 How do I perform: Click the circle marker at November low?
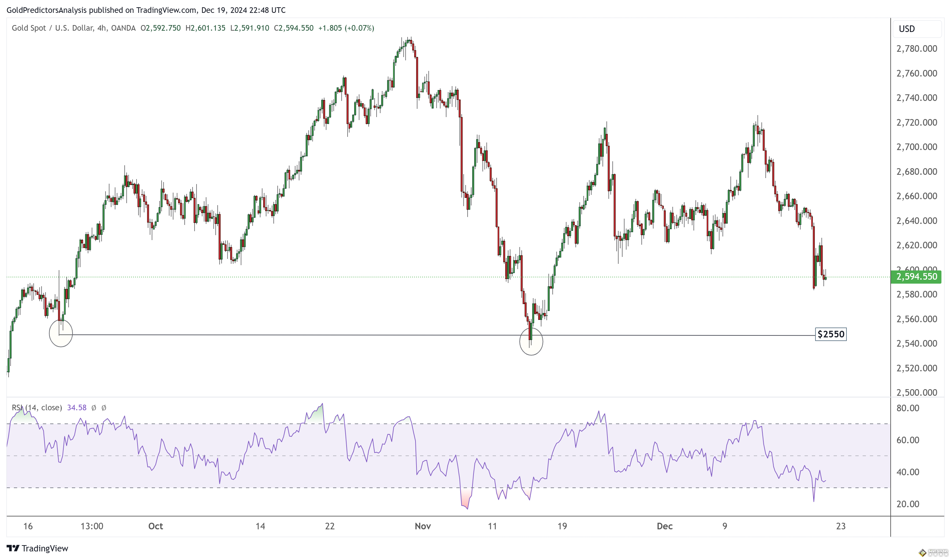point(531,342)
